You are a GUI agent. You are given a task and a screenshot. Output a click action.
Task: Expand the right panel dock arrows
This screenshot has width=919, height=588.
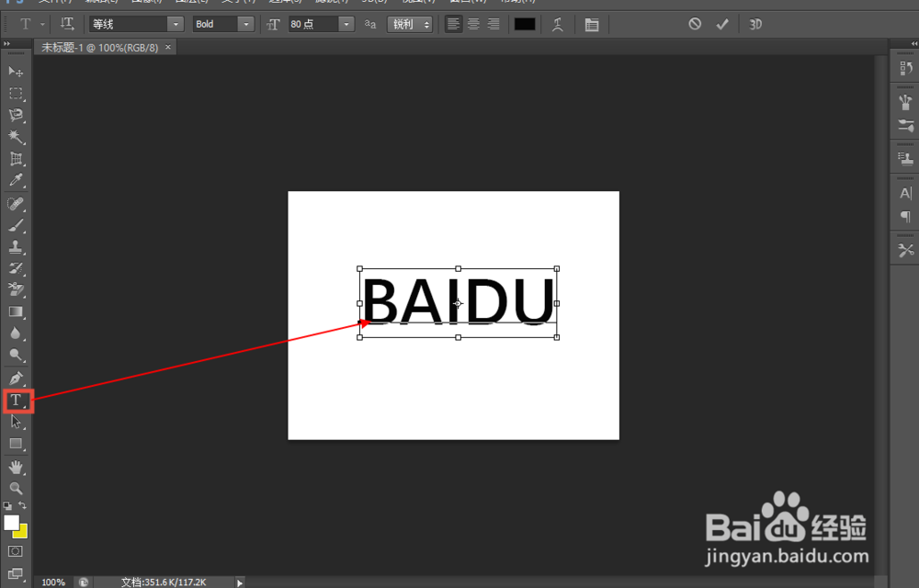coord(913,44)
